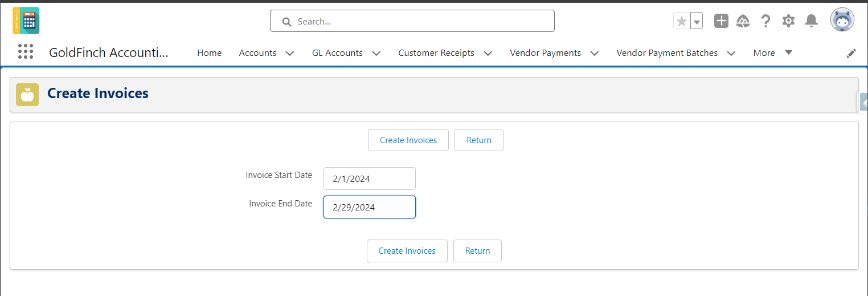This screenshot has width=868, height=296.
Task: Expand the Vendor Payments chevron
Action: [594, 53]
